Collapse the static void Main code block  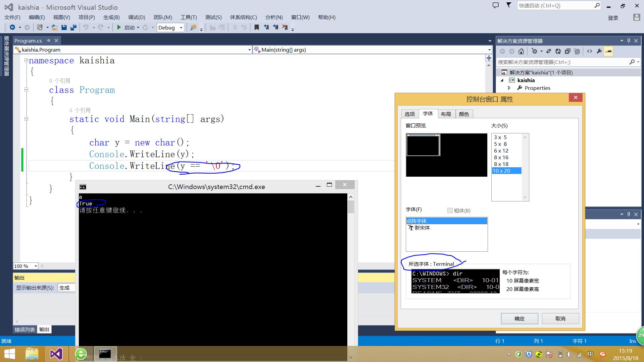[x=26, y=119]
